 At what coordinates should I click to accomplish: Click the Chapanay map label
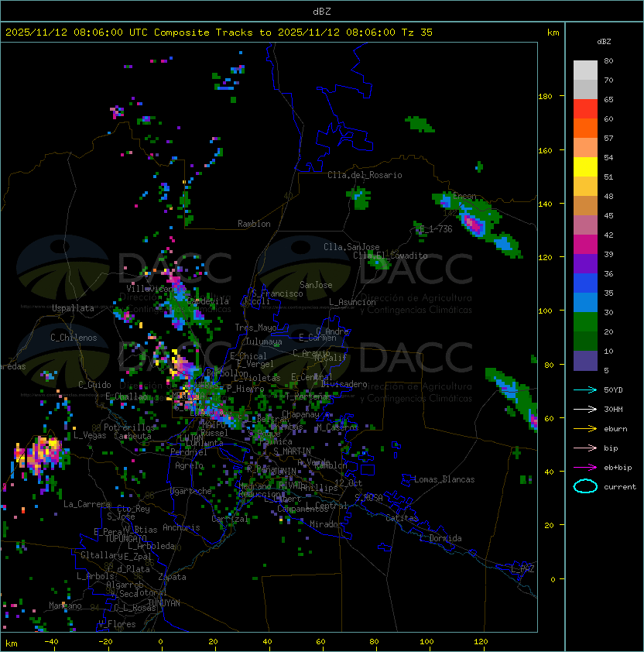point(300,414)
